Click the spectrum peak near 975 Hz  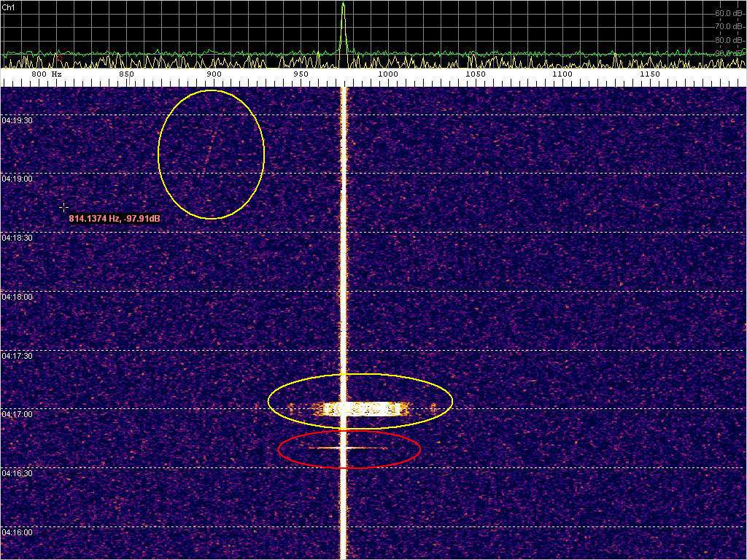coord(343,7)
